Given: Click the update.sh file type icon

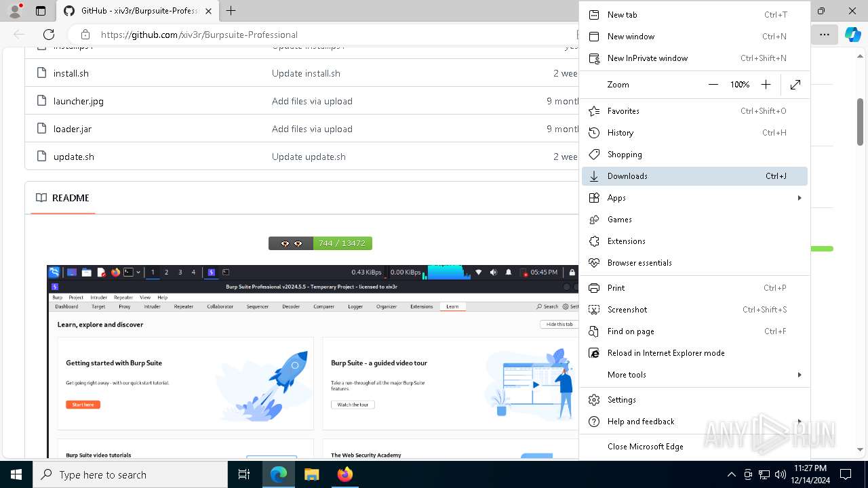Looking at the screenshot, I should click(x=42, y=157).
